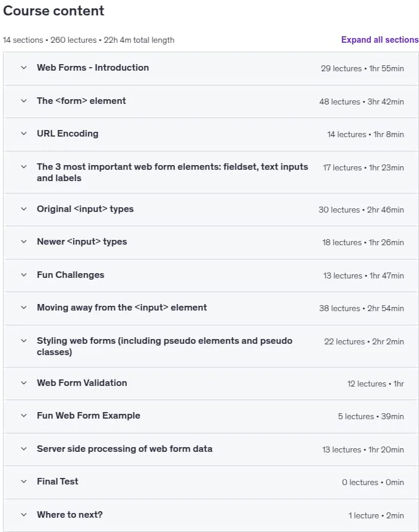419x532 pixels.
Task: Expand the Web Forms - Introduction chevron
Action: coord(24,68)
